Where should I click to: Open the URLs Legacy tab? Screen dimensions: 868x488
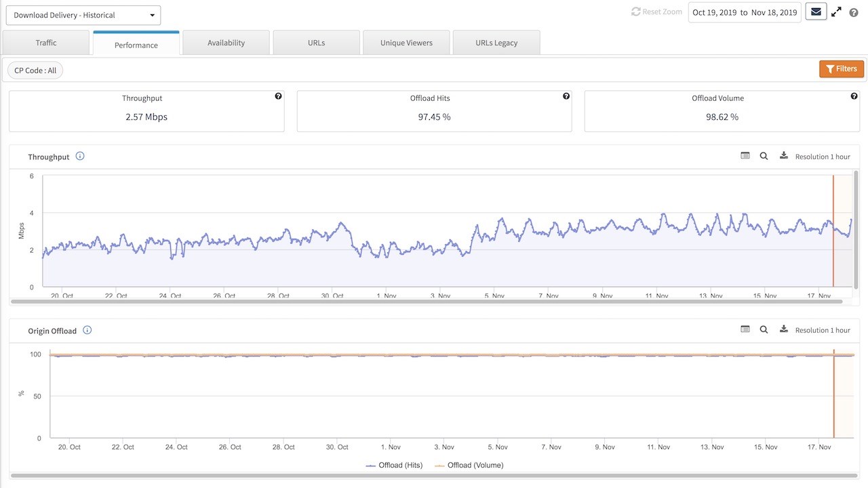pos(496,43)
